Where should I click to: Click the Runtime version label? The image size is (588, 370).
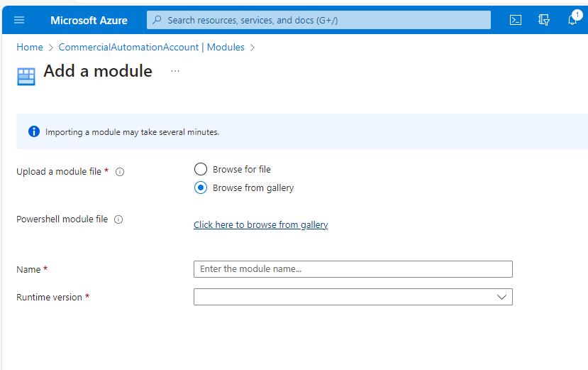[x=49, y=297]
